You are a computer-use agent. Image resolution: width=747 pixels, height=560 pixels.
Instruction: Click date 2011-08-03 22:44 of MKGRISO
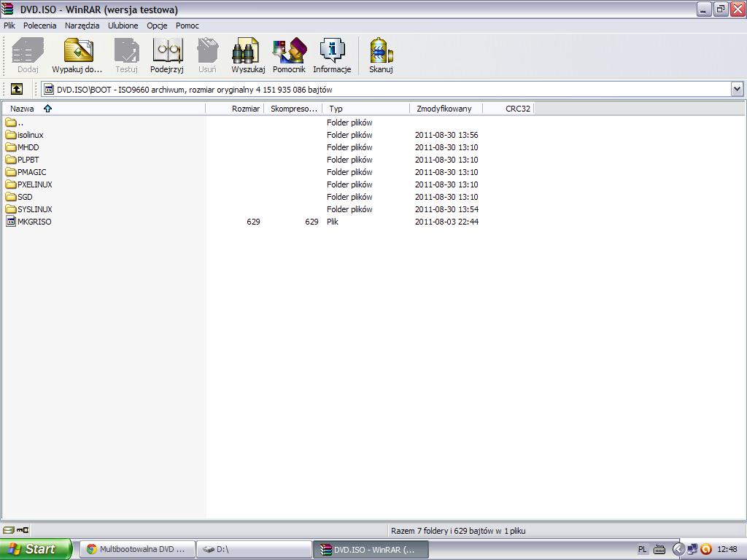coord(446,222)
